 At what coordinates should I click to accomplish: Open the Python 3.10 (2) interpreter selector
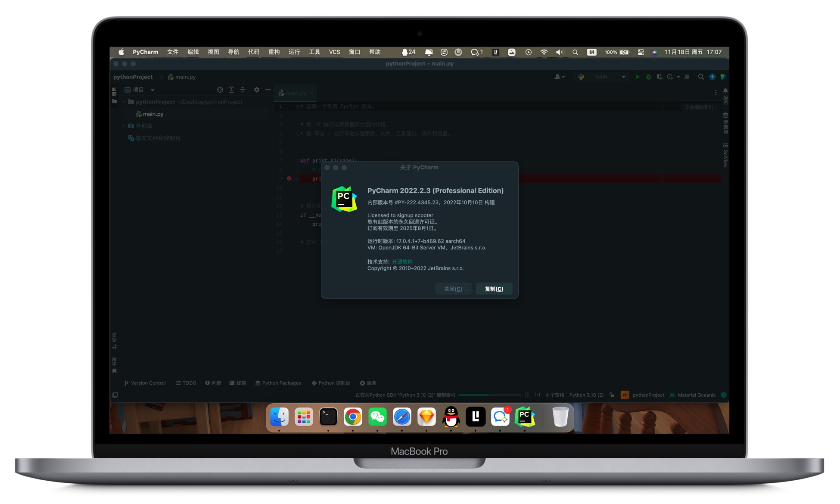(x=586, y=395)
